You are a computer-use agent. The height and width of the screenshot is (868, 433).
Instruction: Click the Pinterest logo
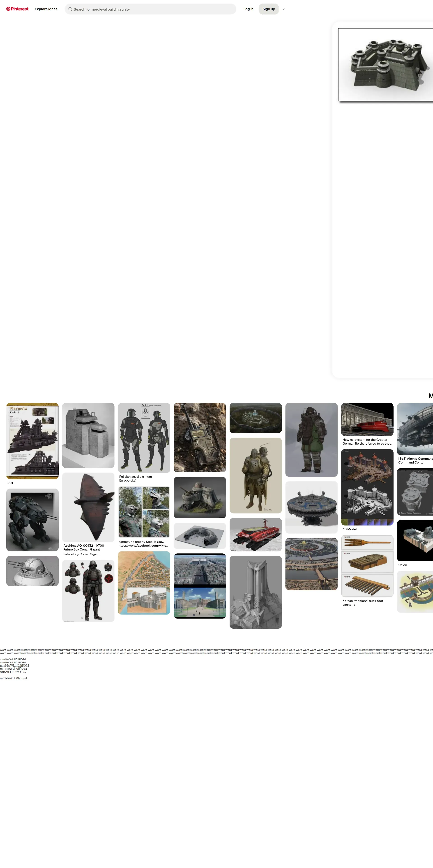pyautogui.click(x=17, y=9)
